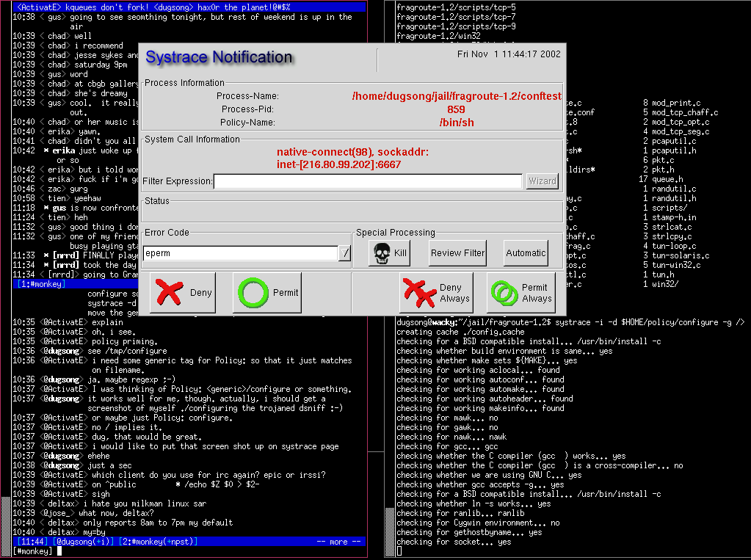751x560 pixels.
Task: Click the '-- more --' indicator in IRC
Action: pos(338,542)
